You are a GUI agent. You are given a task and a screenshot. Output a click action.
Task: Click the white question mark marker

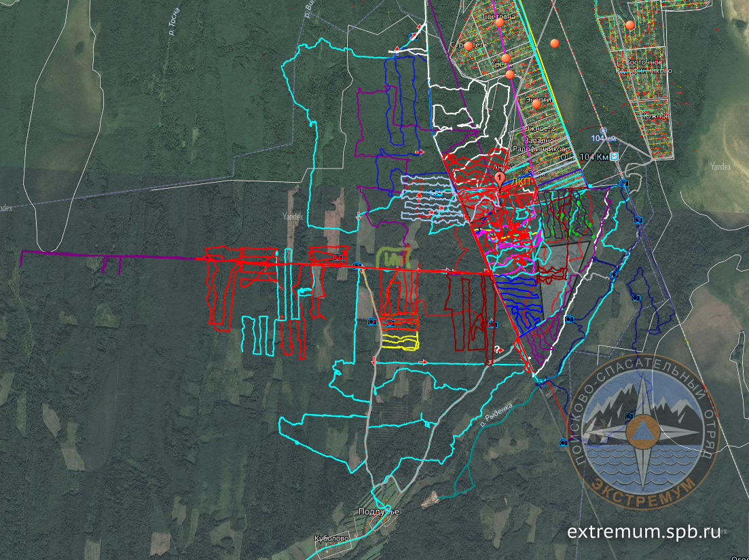coord(497,350)
